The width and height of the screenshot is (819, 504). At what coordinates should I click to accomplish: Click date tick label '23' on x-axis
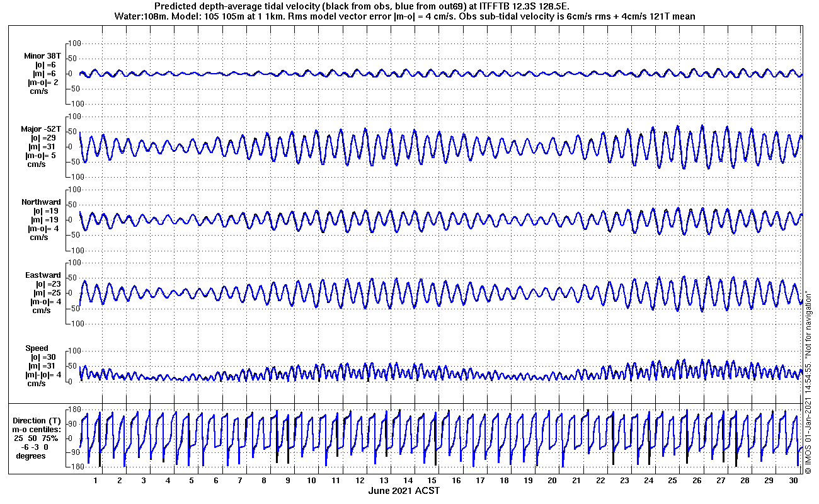point(625,481)
